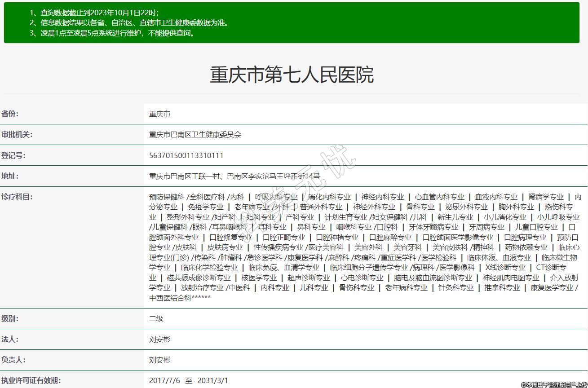The image size is (588, 388).
Task: Click 预防保健科 in the department list
Action: (167, 197)
